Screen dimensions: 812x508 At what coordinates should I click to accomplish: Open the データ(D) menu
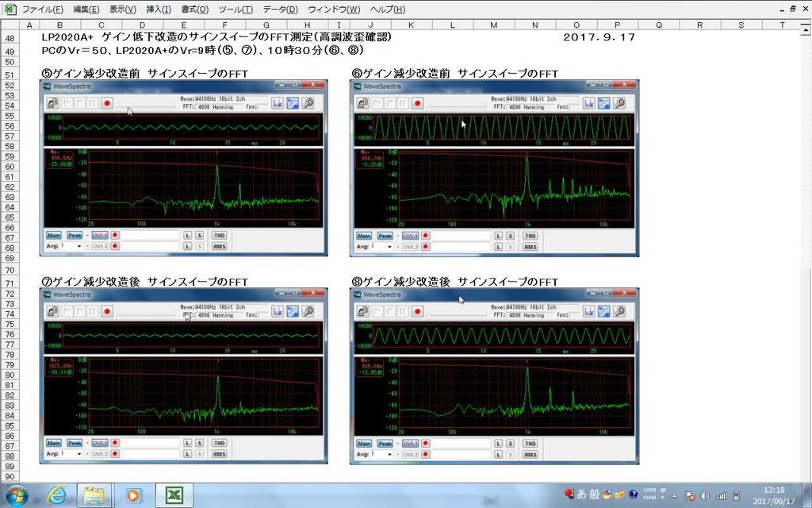(x=280, y=10)
